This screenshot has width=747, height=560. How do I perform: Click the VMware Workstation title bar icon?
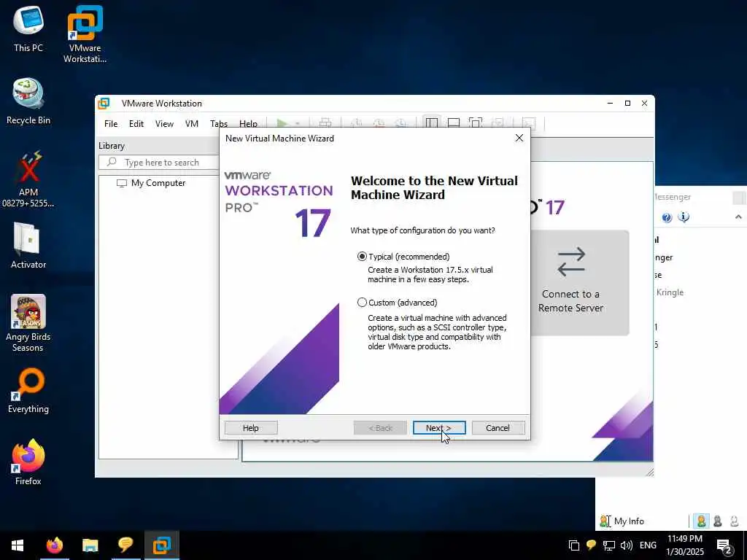coord(104,104)
